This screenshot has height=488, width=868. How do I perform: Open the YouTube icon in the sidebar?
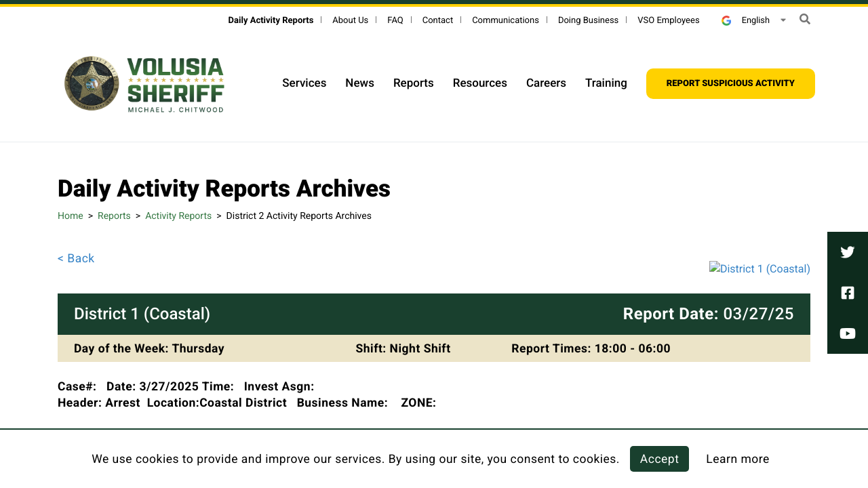pos(847,333)
